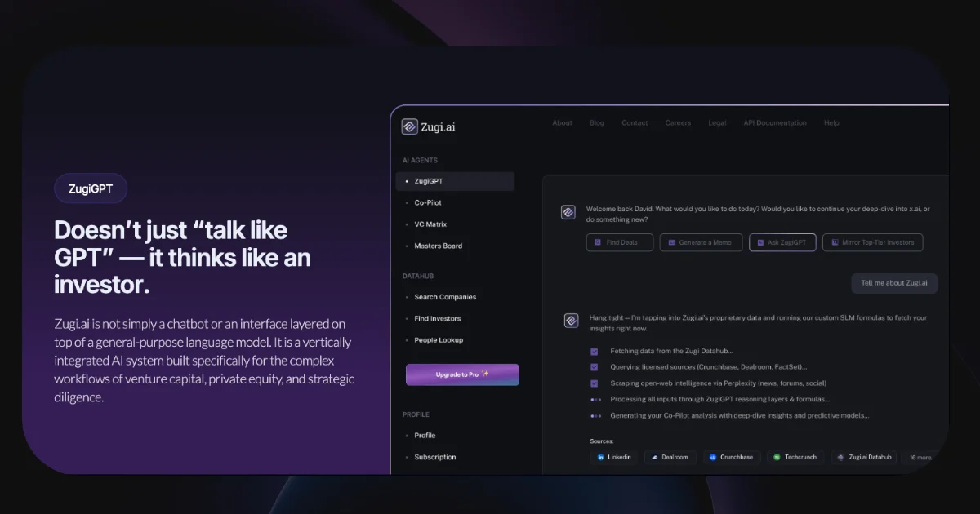Expand the '16 more' sources chip
980x514 pixels.
click(920, 458)
